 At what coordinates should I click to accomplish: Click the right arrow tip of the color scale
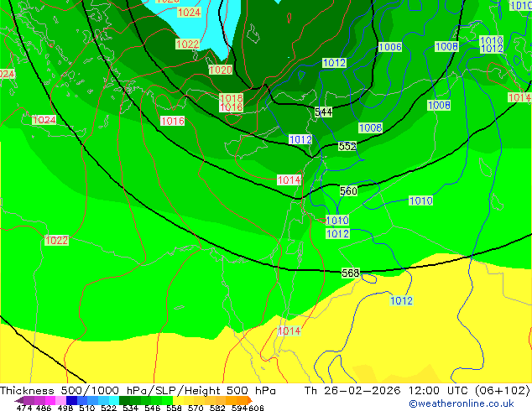(252, 401)
